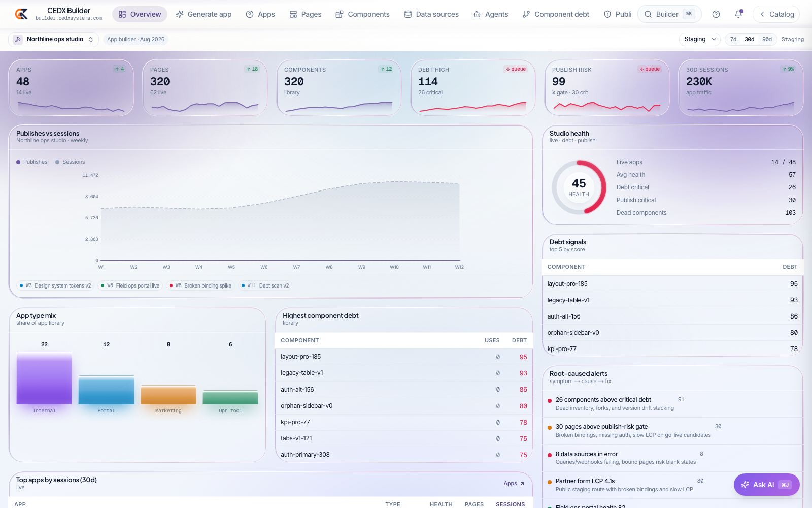
Task: Click the Ask AI sparkle icon
Action: coord(745,485)
